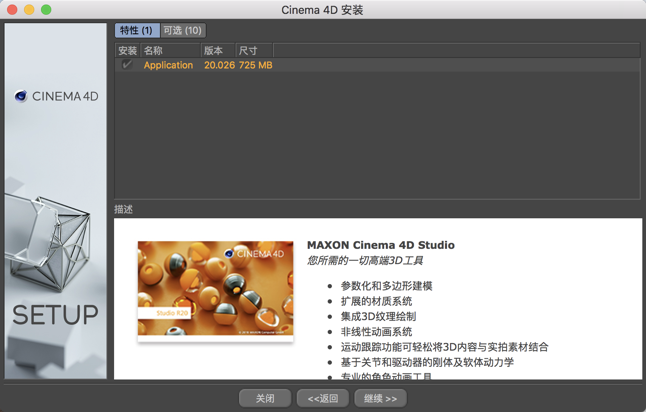Open the 可选 (10) tab
The height and width of the screenshot is (412, 646).
pyautogui.click(x=183, y=30)
